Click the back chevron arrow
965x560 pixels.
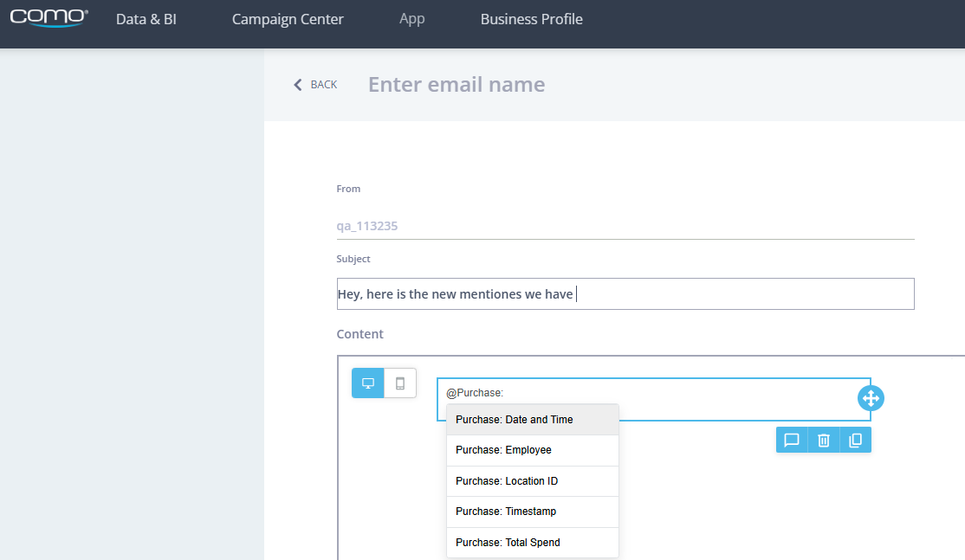298,85
